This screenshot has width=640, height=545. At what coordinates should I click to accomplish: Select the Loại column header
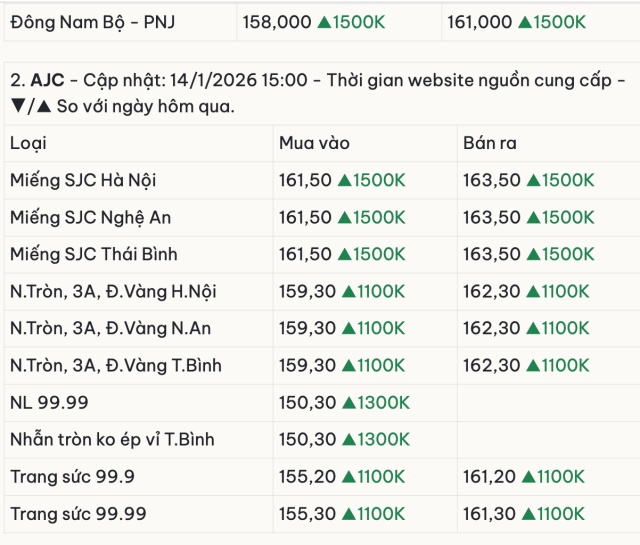[x=28, y=143]
